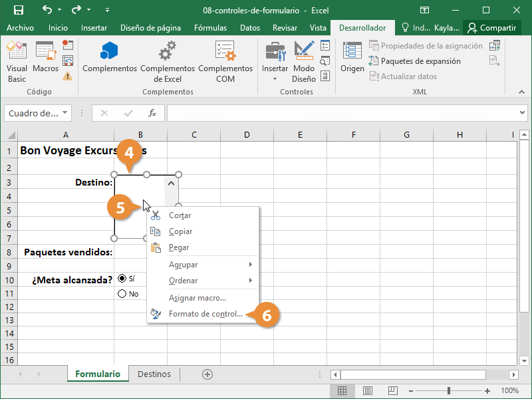Click Actualizar datos

pos(403,76)
